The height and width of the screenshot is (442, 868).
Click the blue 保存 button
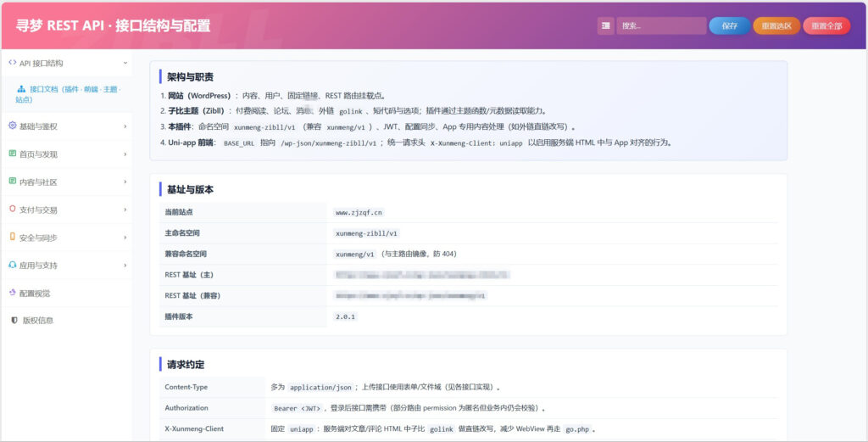tap(730, 25)
